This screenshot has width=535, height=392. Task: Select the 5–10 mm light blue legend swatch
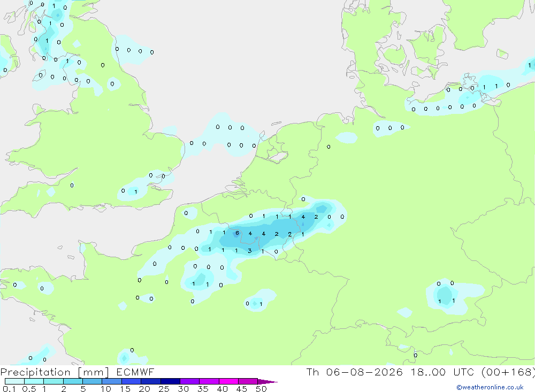pos(93,381)
